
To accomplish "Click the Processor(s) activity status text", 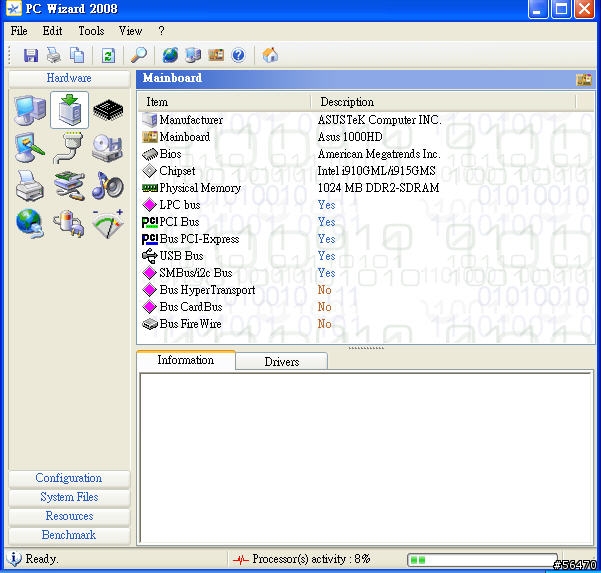I will tap(311, 559).
